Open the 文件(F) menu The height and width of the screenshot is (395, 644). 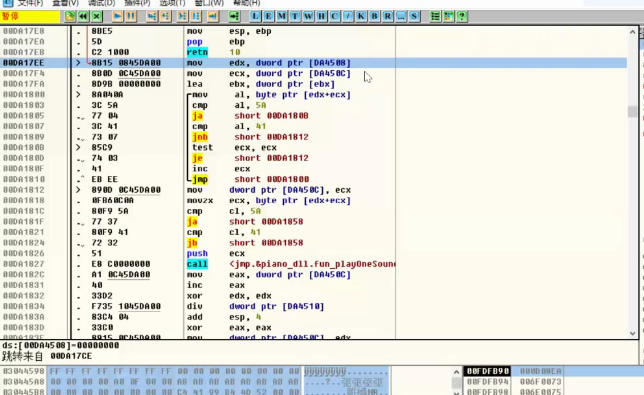(30, 3)
